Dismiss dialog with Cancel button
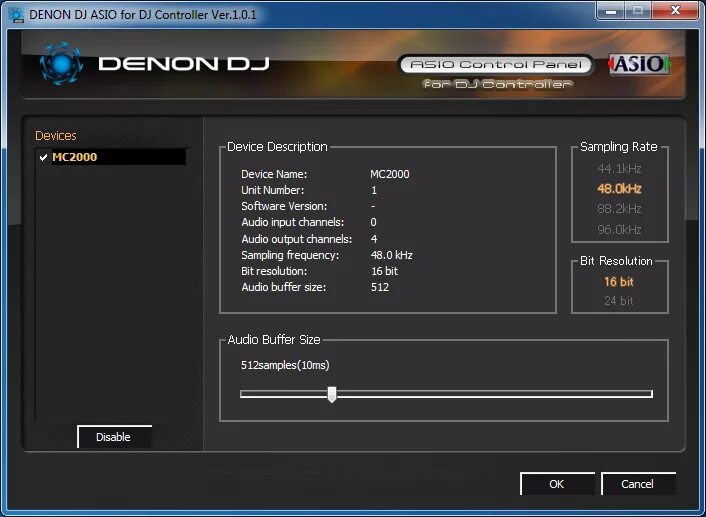The width and height of the screenshot is (706, 517). pos(638,484)
